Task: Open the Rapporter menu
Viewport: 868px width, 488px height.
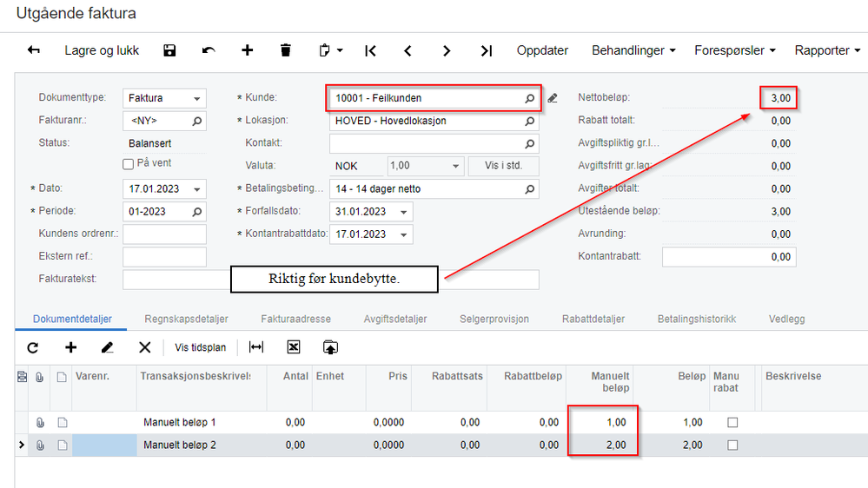Action: 827,50
